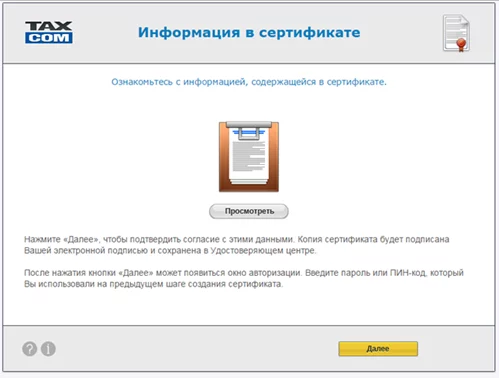Open help via the question mark icon
This screenshot has height=378, width=499.
pos(30,349)
